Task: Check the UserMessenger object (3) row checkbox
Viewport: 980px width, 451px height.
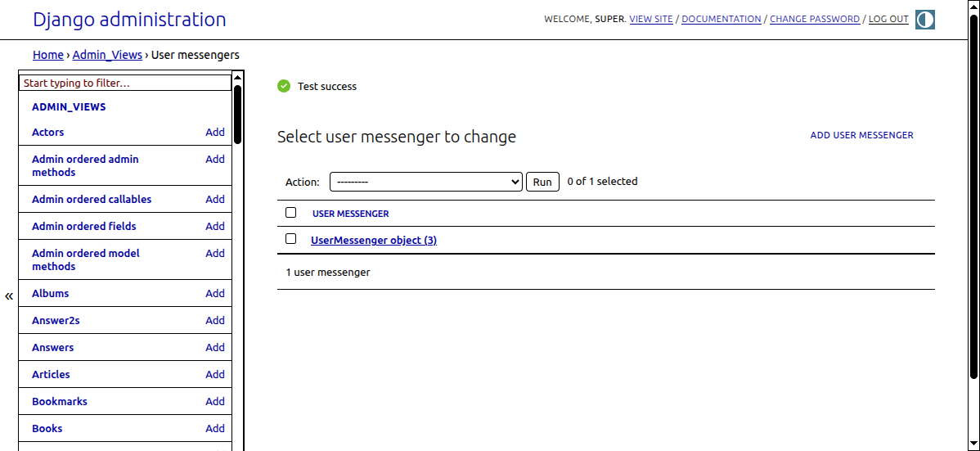Action: tap(290, 239)
